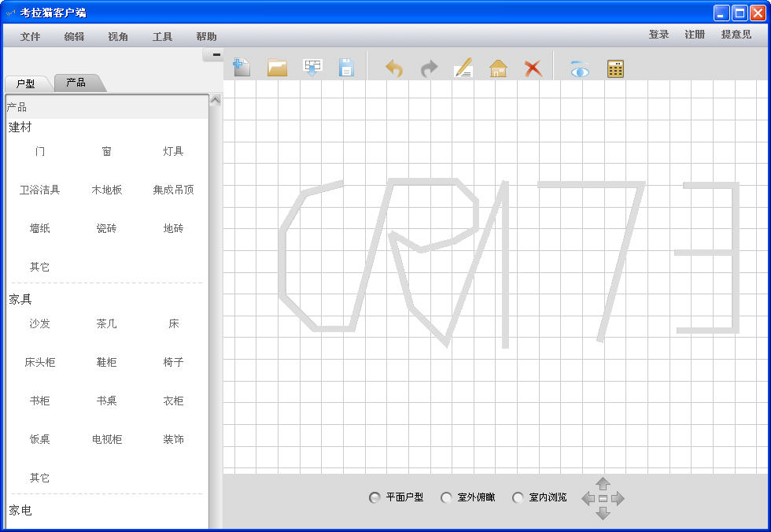771x532 pixels.
Task: Click the import floor plan icon
Action: (312, 68)
